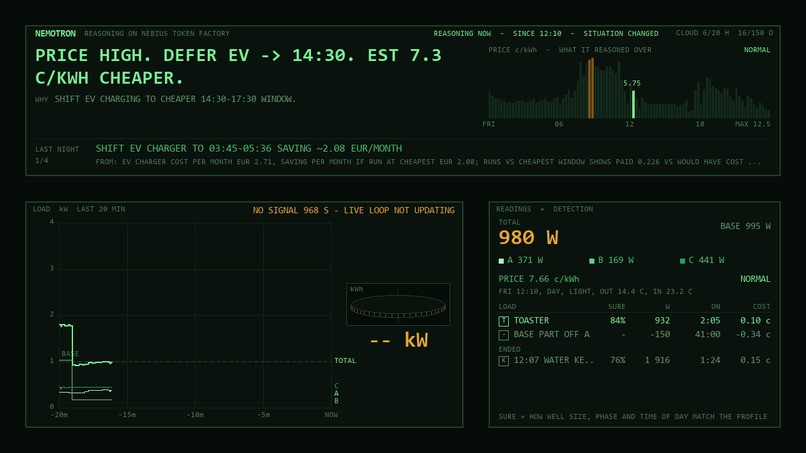Click '16/150 D' quota indicator

coord(755,33)
